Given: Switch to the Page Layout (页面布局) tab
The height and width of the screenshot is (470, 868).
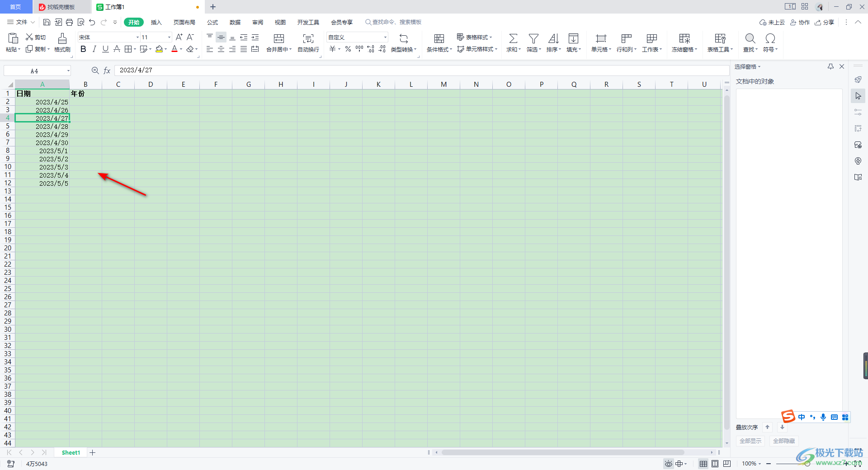Looking at the screenshot, I should (184, 22).
